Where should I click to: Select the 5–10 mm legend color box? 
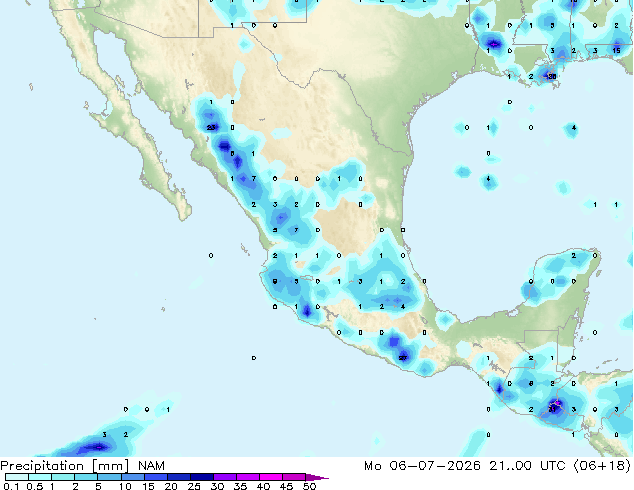coord(109,477)
